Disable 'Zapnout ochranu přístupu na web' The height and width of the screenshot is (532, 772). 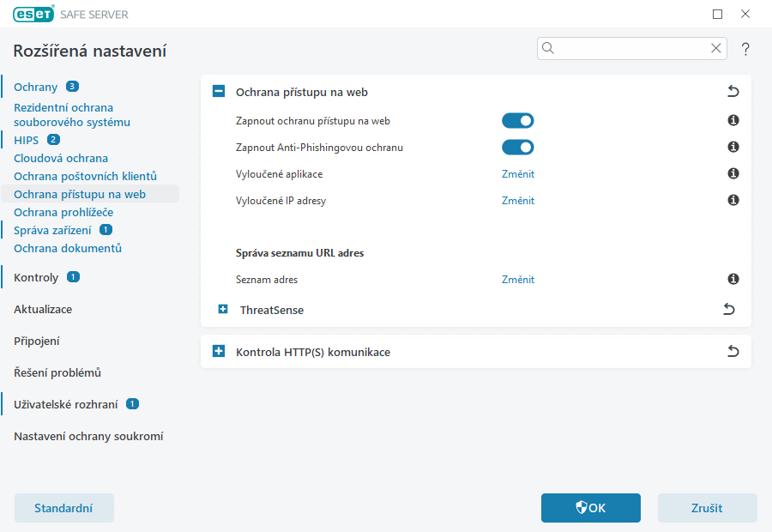coord(518,120)
